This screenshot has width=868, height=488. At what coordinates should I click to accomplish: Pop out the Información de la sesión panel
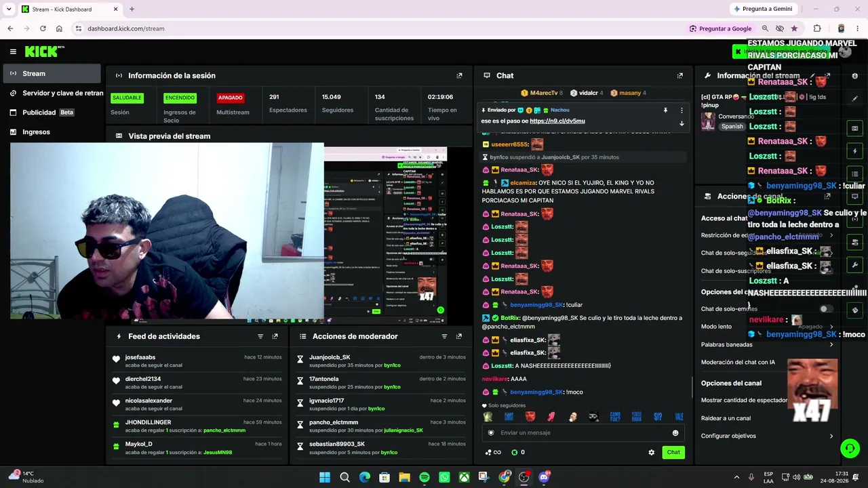coord(459,75)
